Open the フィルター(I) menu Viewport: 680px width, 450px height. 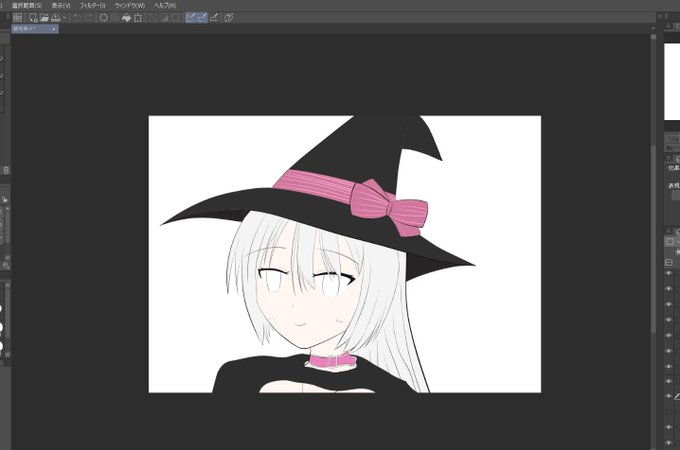click(x=92, y=6)
